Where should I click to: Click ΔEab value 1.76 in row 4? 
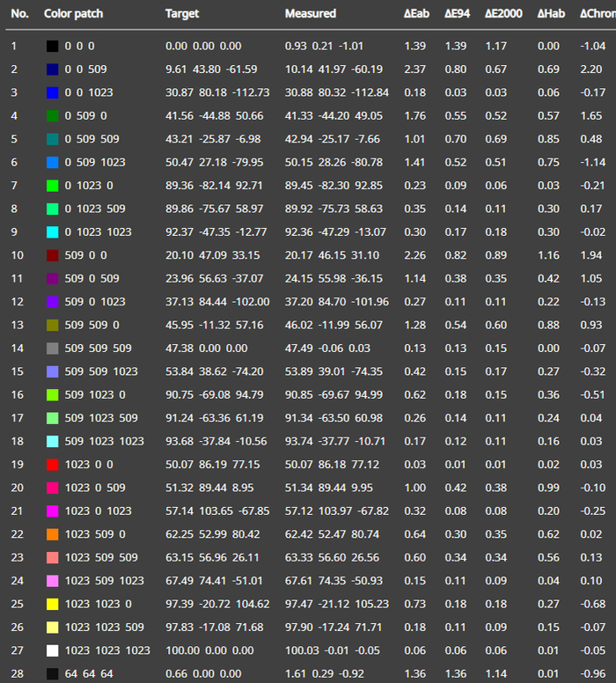[x=414, y=116]
